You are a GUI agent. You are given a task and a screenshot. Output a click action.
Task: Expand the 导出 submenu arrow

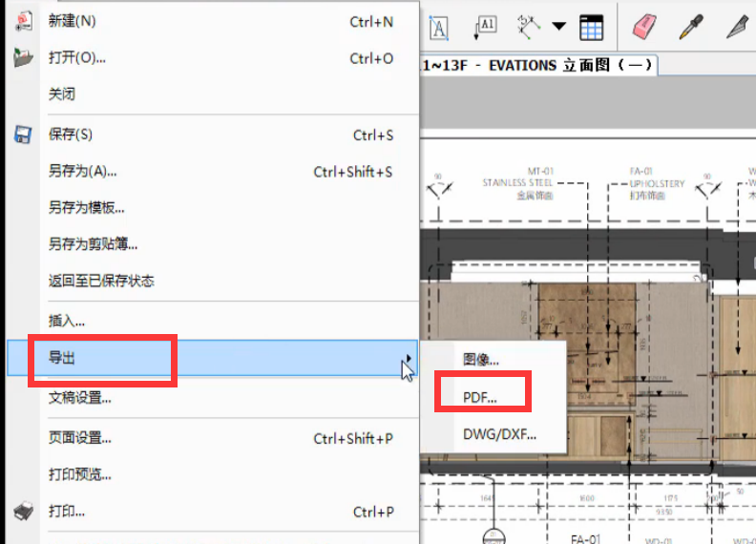pos(408,358)
